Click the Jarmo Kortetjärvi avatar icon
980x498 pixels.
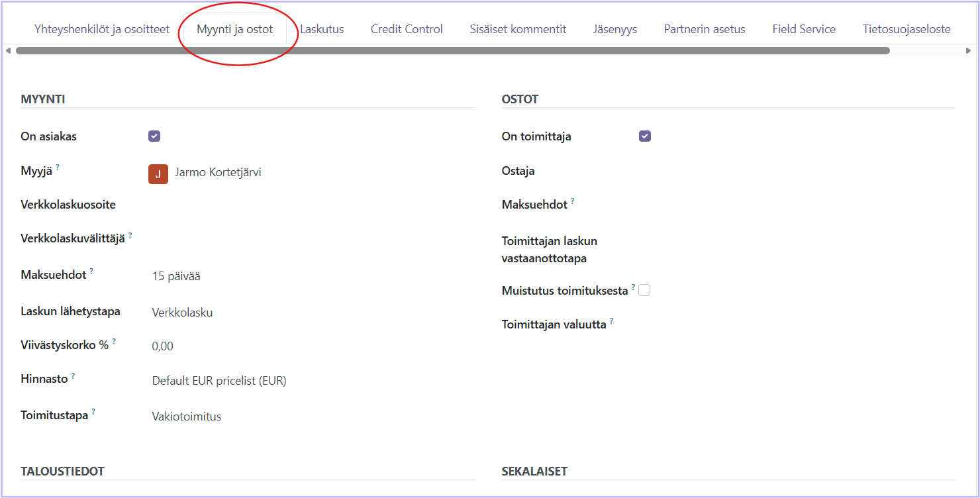(158, 174)
